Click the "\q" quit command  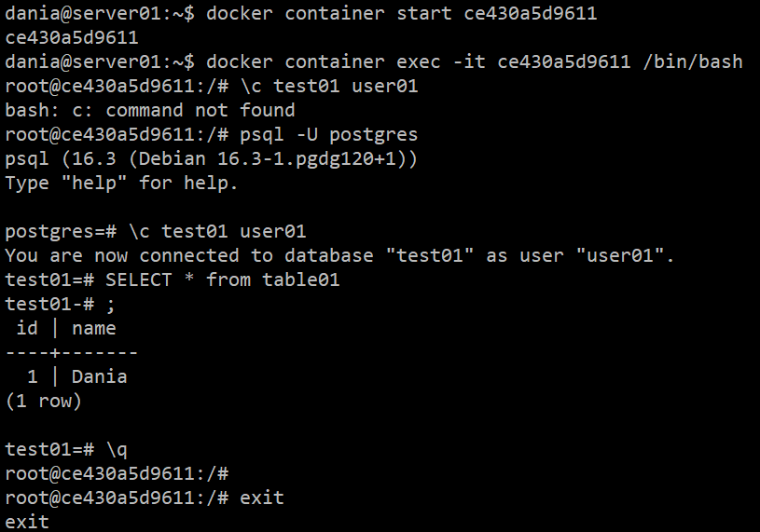coord(104,449)
